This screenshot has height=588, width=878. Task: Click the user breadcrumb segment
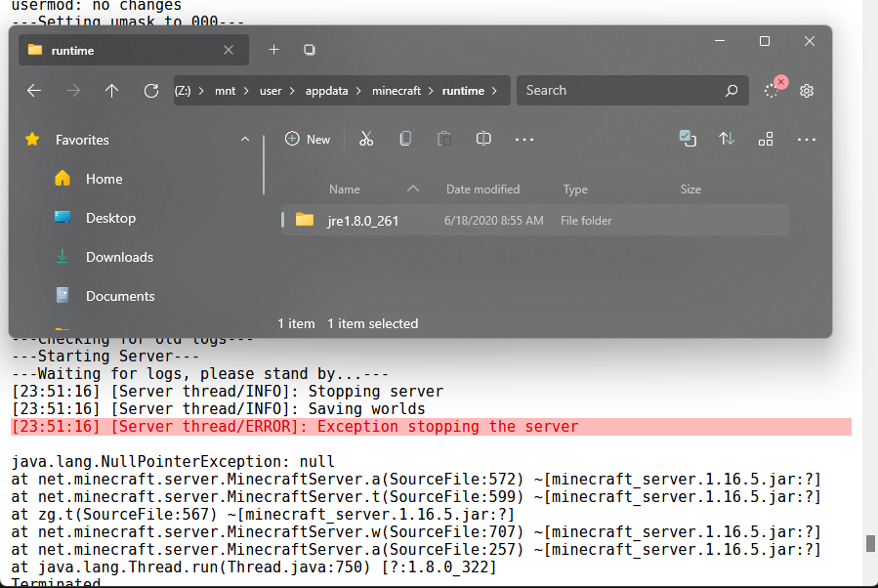click(x=271, y=91)
